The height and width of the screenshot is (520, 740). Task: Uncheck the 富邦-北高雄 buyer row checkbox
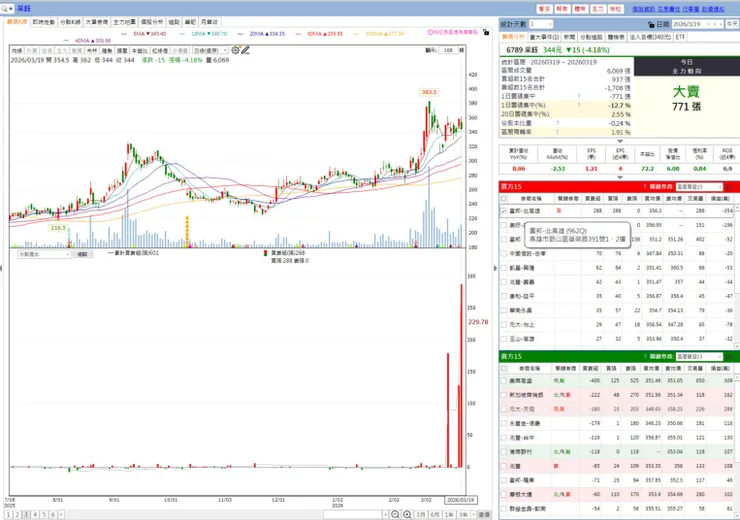click(x=504, y=211)
